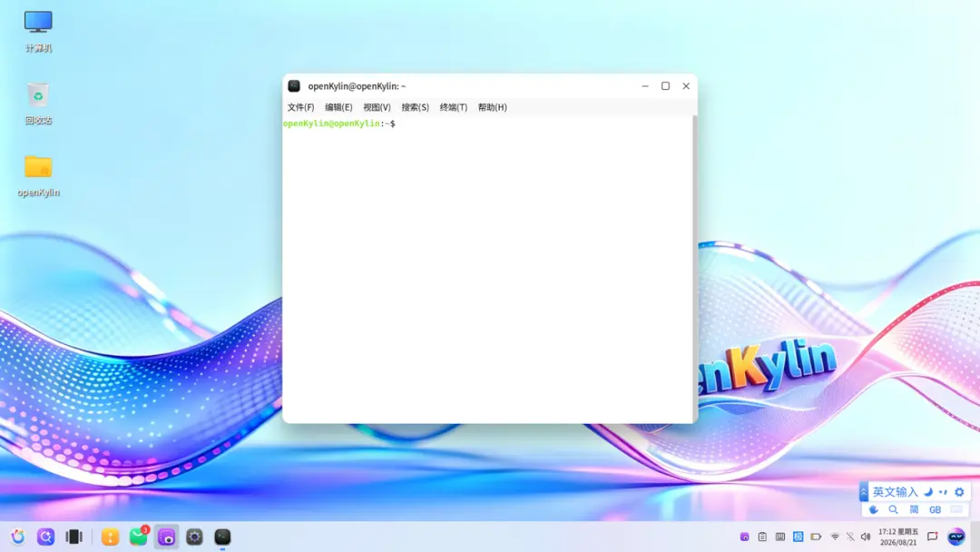Open the battery status tray icon
The image size is (980, 552).
(x=817, y=537)
